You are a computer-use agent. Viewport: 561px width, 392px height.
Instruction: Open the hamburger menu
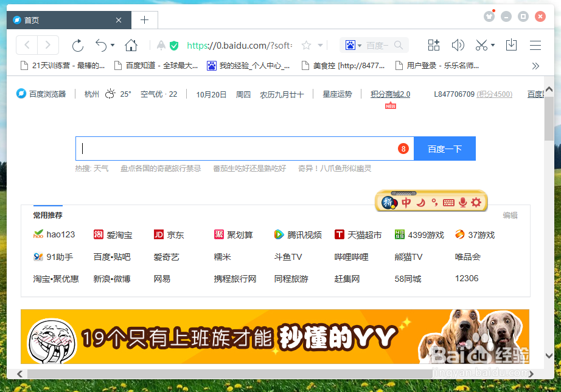click(535, 45)
